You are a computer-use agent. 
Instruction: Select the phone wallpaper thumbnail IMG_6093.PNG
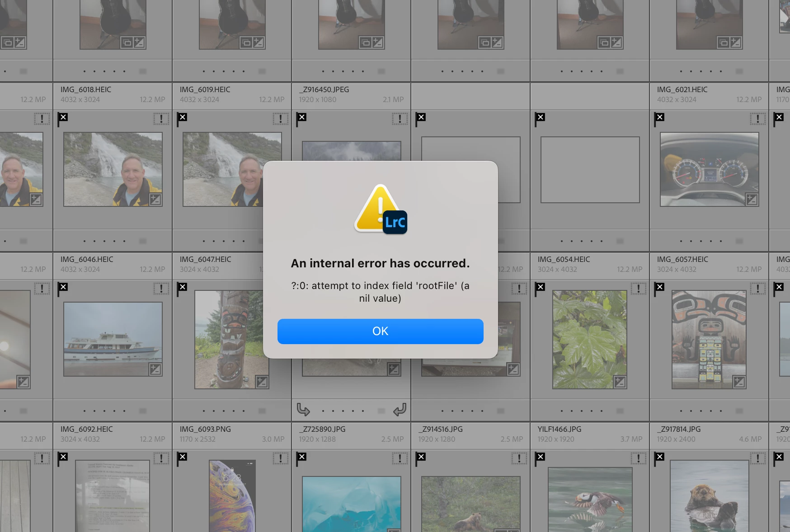tap(232, 496)
